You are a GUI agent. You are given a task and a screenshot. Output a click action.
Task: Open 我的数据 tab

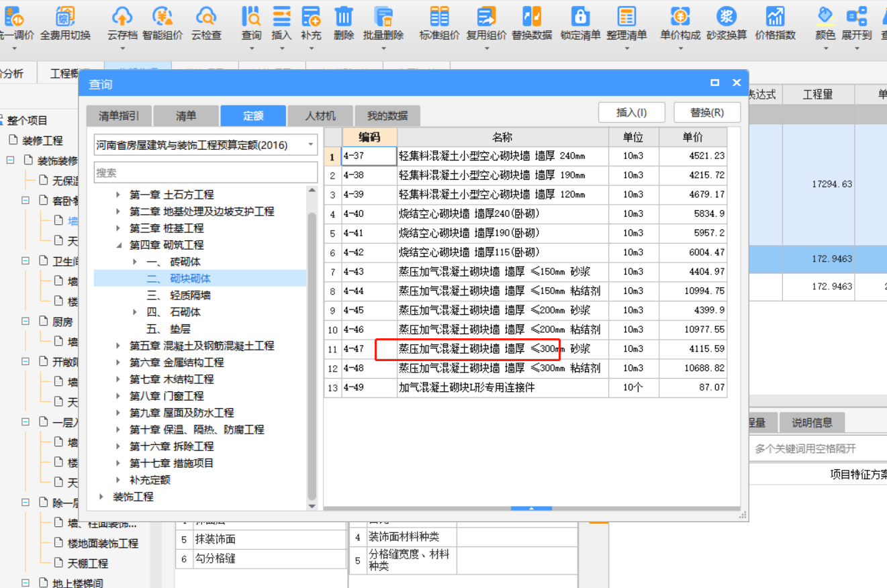pyautogui.click(x=387, y=115)
